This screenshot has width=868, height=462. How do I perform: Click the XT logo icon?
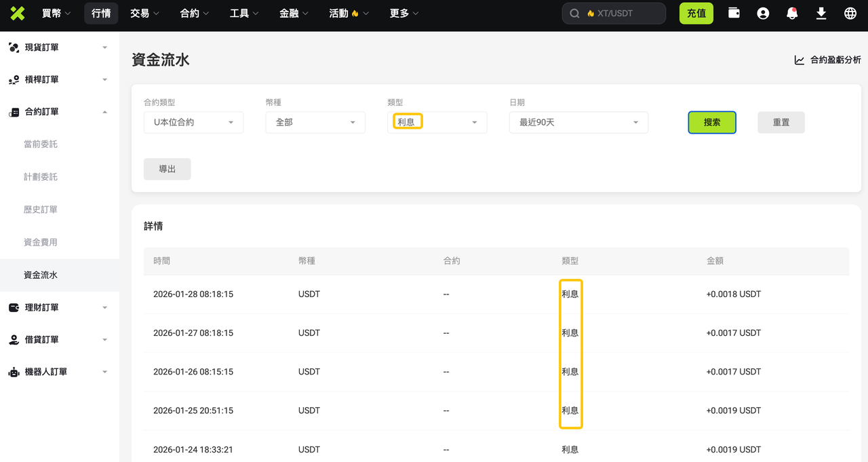[18, 13]
